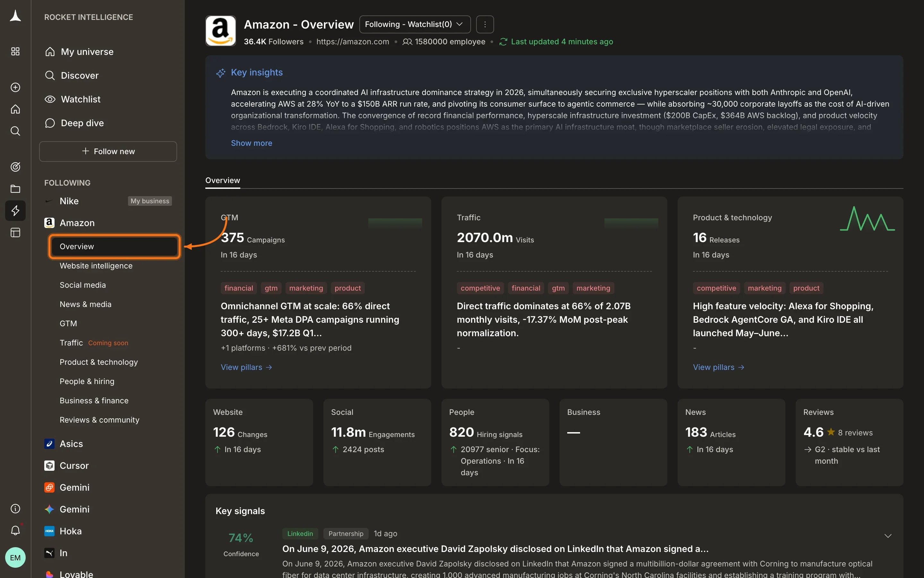The image size is (924, 578).
Task: Open Deep dive in the sidebar
Action: pos(82,123)
